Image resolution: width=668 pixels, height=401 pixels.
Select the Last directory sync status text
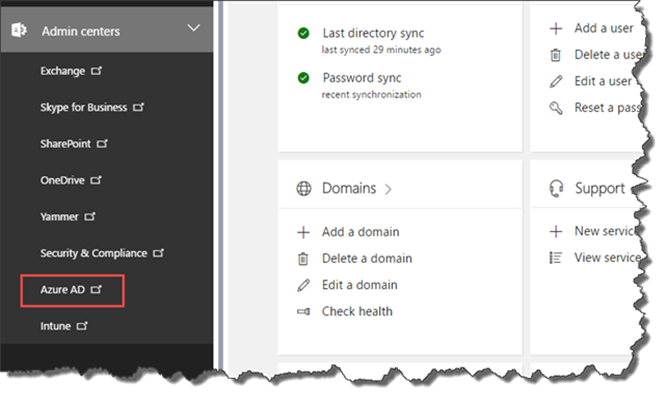(x=373, y=33)
